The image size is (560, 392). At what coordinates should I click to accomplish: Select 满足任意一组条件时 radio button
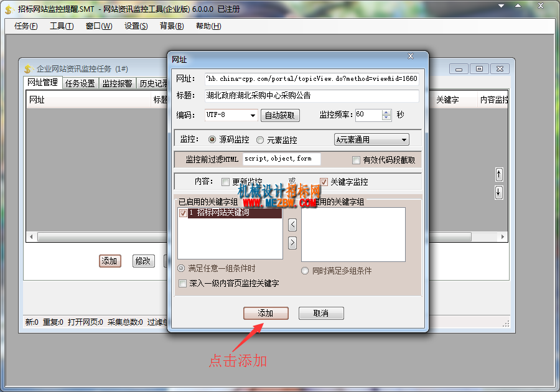click(182, 268)
